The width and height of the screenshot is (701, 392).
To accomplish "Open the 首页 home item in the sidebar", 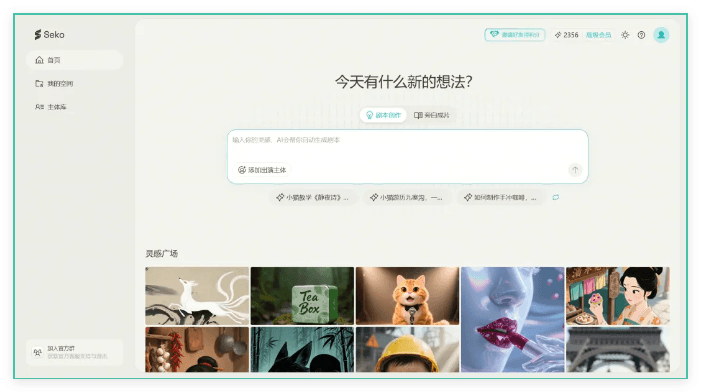I will point(75,60).
